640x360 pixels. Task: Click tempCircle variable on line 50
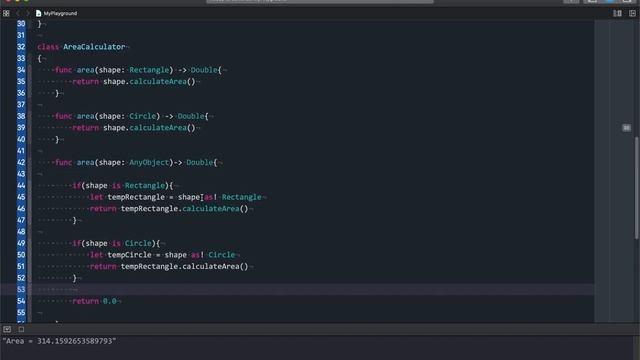[x=129, y=255]
